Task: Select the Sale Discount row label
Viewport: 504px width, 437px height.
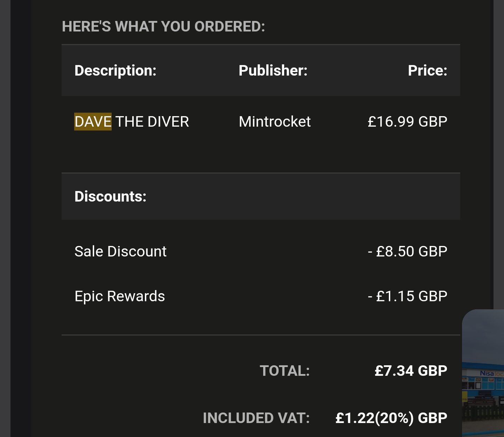Action: tap(120, 251)
